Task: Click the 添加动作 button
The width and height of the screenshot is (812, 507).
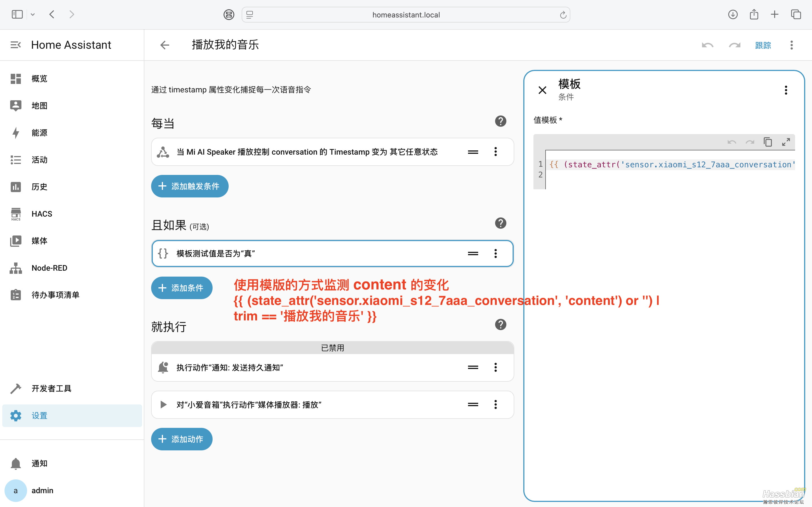Action: (x=182, y=439)
